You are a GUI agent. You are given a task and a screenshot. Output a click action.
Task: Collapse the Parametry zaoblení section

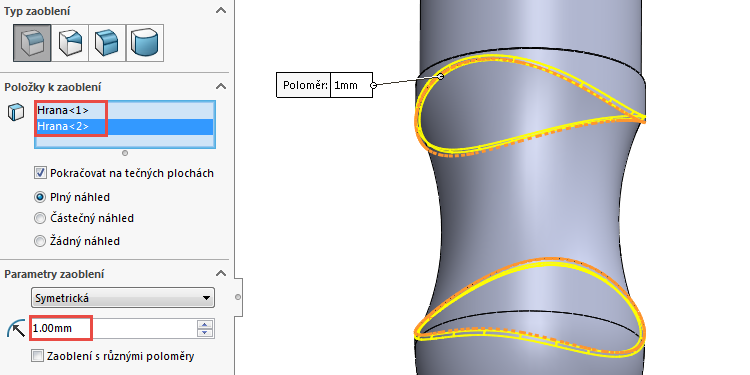coord(221,273)
